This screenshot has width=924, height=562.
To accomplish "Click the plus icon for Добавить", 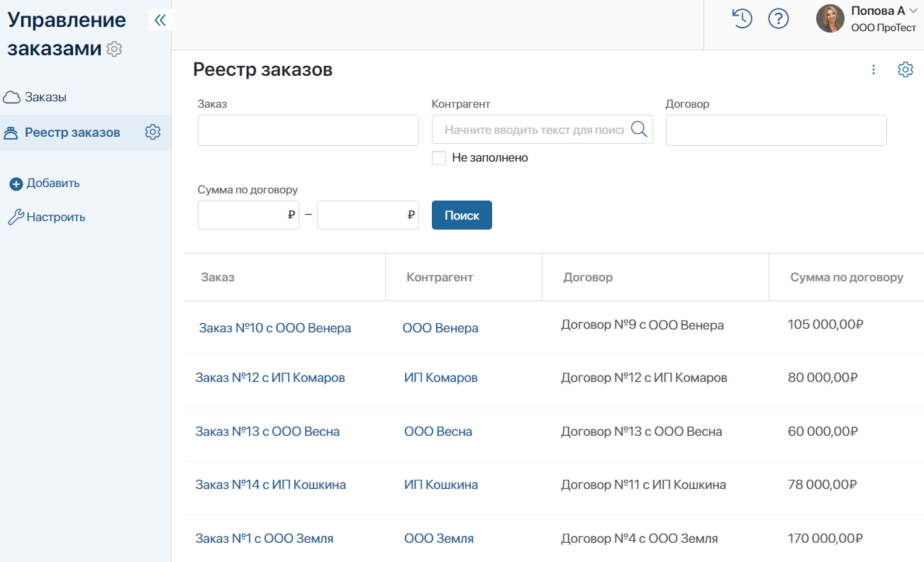I will tap(16, 184).
